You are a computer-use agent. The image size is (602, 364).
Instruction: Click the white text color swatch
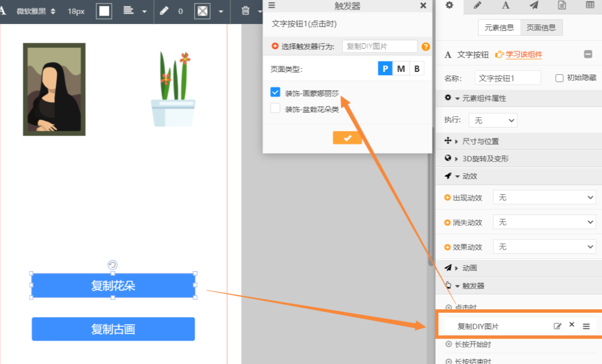(x=104, y=11)
